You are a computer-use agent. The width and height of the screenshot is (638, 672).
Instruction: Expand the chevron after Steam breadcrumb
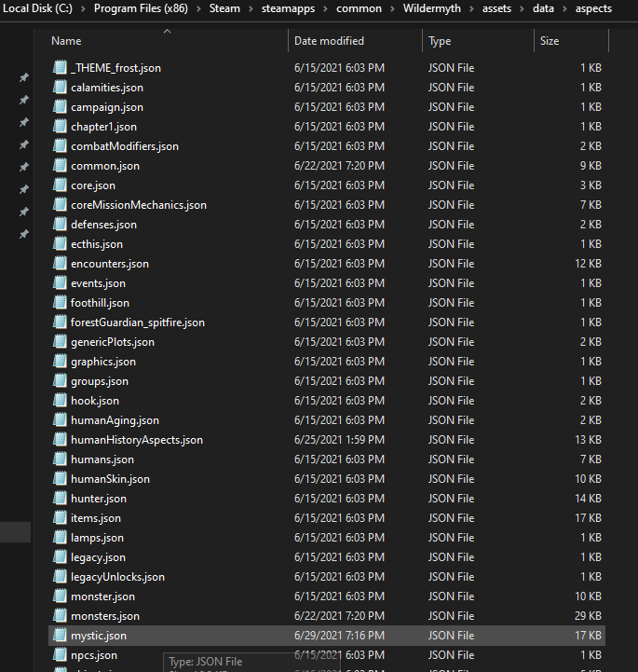(x=251, y=9)
